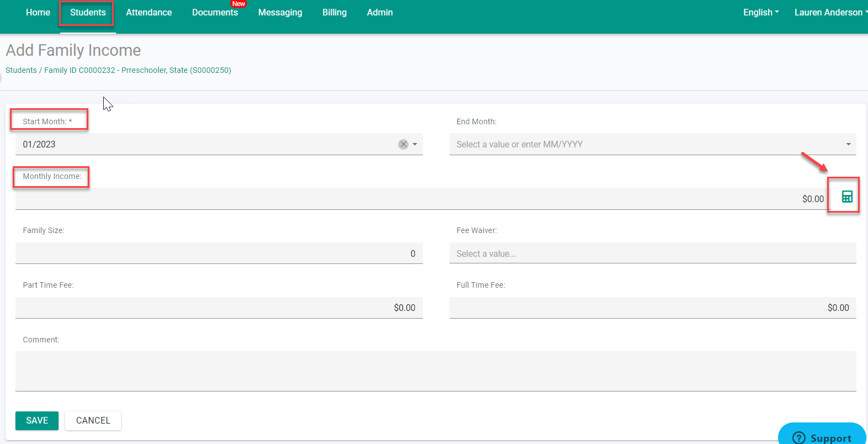Open Lauren Anderson user menu
The image size is (868, 444).
point(829,12)
